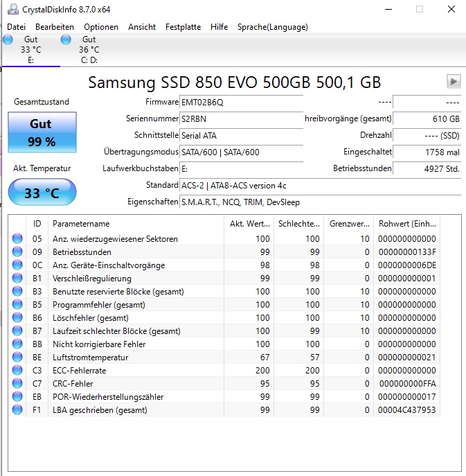
Task: Click status orb for EB POR-Wiederherstellungszähler
Action: (x=17, y=396)
